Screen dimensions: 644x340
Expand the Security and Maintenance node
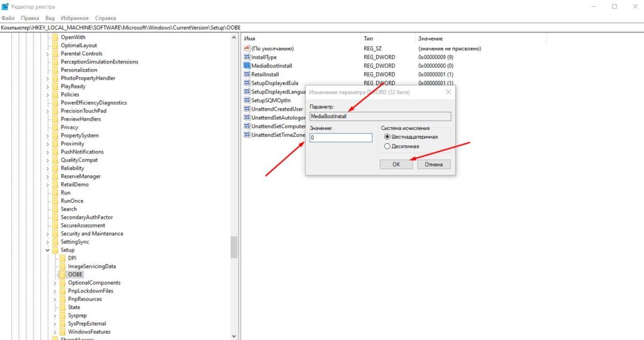point(48,234)
